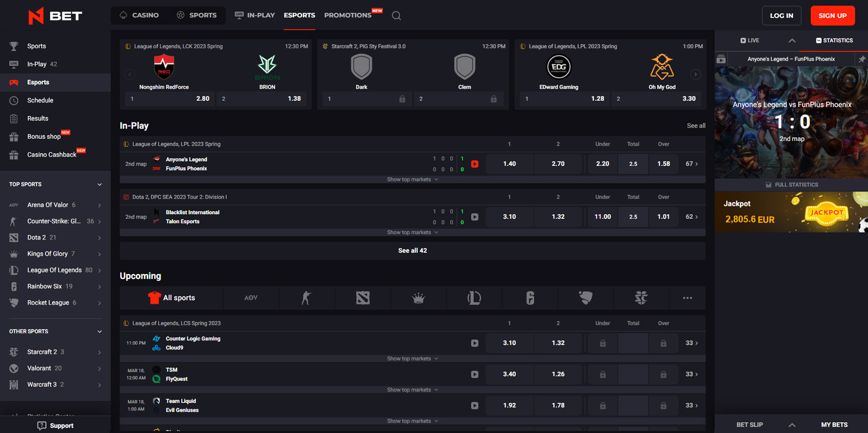Watch live stream for Anyone's Legend match
This screenshot has width=868, height=433.
click(x=475, y=164)
